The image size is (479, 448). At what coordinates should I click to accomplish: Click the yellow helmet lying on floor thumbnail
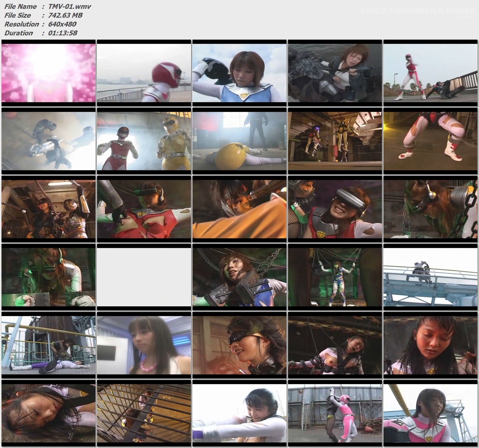pos(239,141)
